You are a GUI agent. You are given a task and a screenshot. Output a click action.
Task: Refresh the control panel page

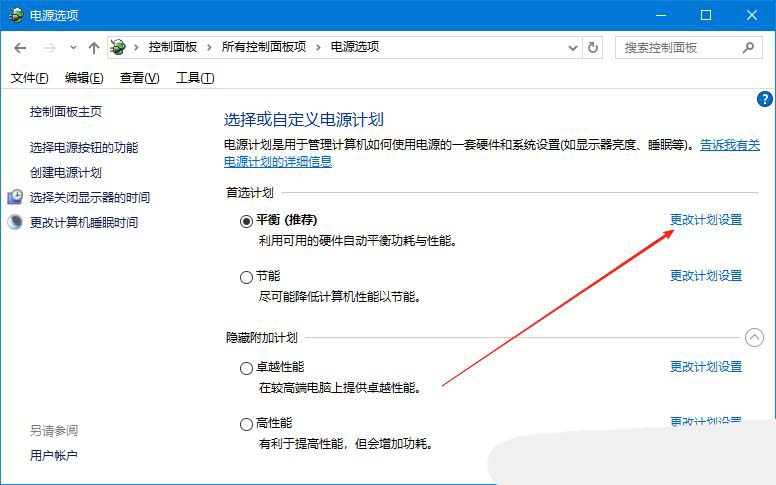point(592,48)
